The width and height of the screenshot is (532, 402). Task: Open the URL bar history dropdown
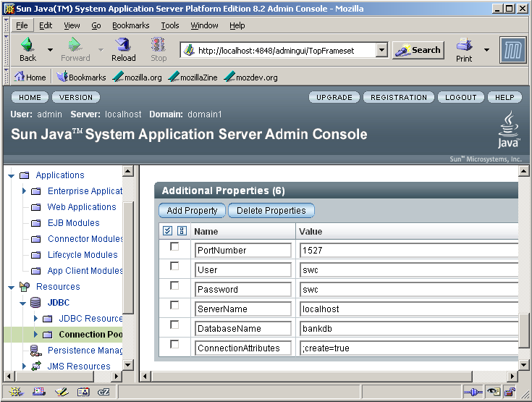tap(381, 50)
